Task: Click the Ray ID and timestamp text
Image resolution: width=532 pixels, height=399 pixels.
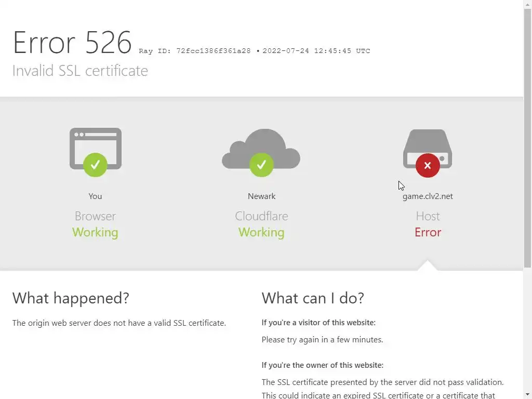Action: 255,51
